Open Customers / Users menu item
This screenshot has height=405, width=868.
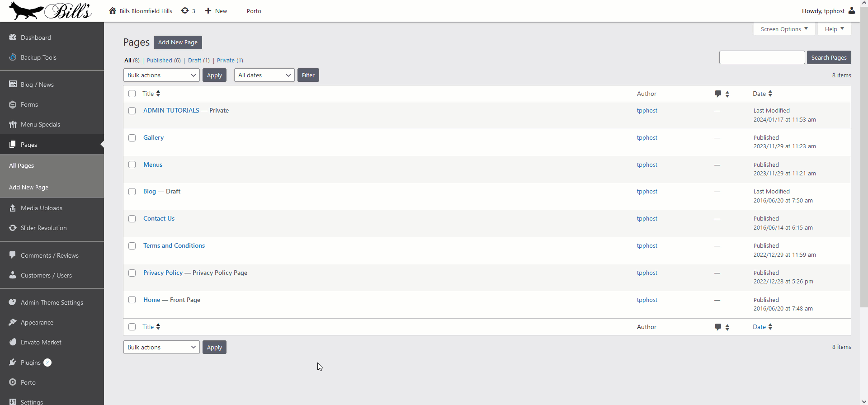[46, 275]
